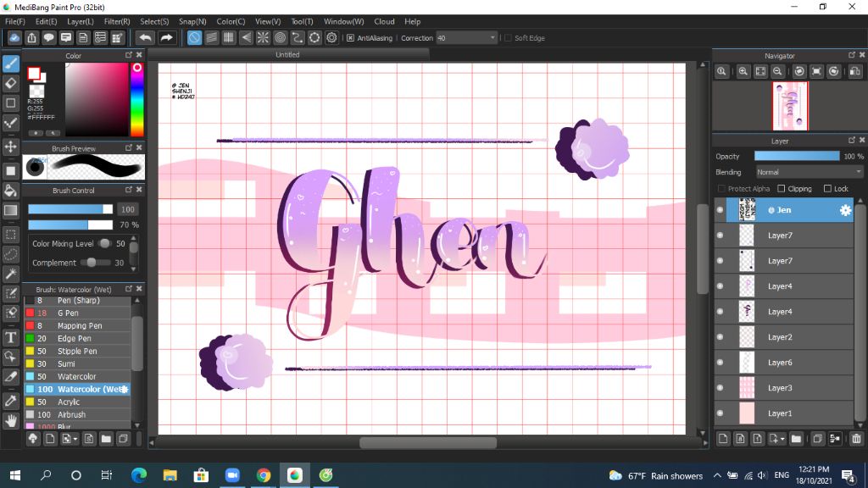Image resolution: width=868 pixels, height=488 pixels.
Task: Choose the Magic Wand tool
Action: pos(10,274)
